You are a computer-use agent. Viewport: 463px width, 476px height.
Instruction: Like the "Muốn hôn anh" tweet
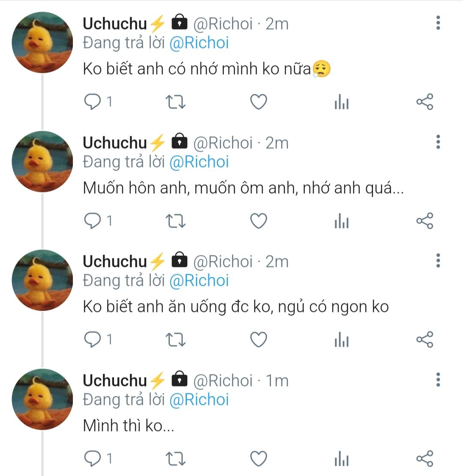tap(259, 221)
